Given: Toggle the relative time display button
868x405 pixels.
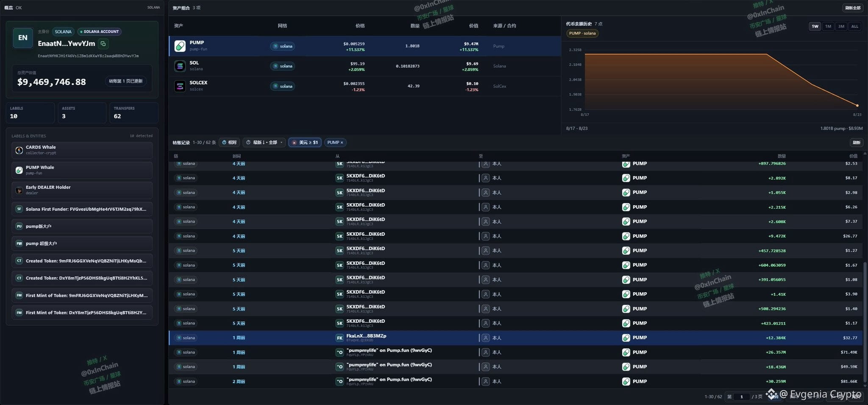Looking at the screenshot, I should coord(229,142).
